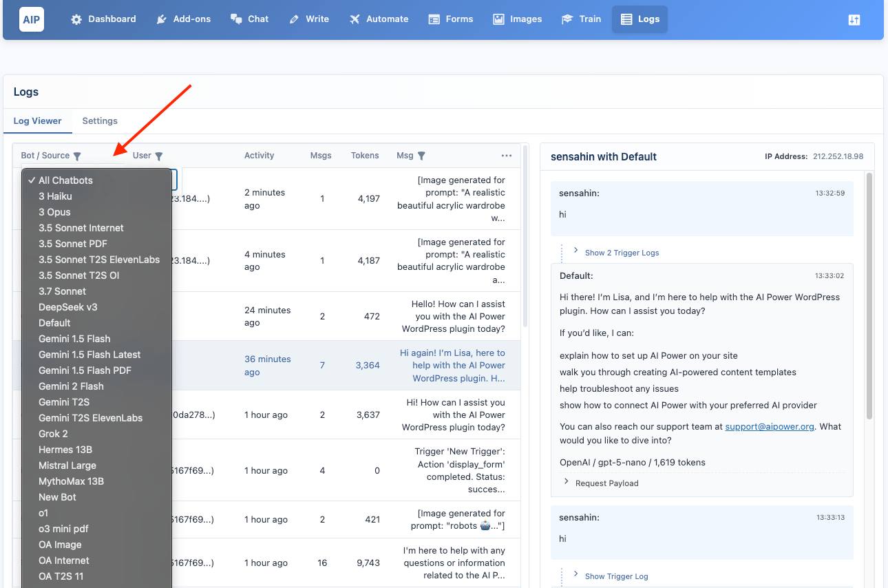Click the Dashboard gear icon
This screenshot has width=888, height=588.
(76, 19)
